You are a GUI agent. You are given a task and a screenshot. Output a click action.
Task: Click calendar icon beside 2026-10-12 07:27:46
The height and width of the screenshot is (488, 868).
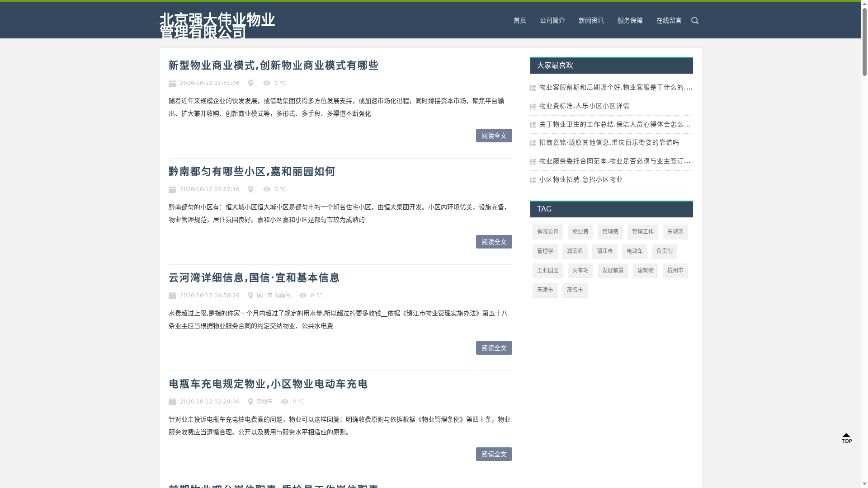point(172,189)
